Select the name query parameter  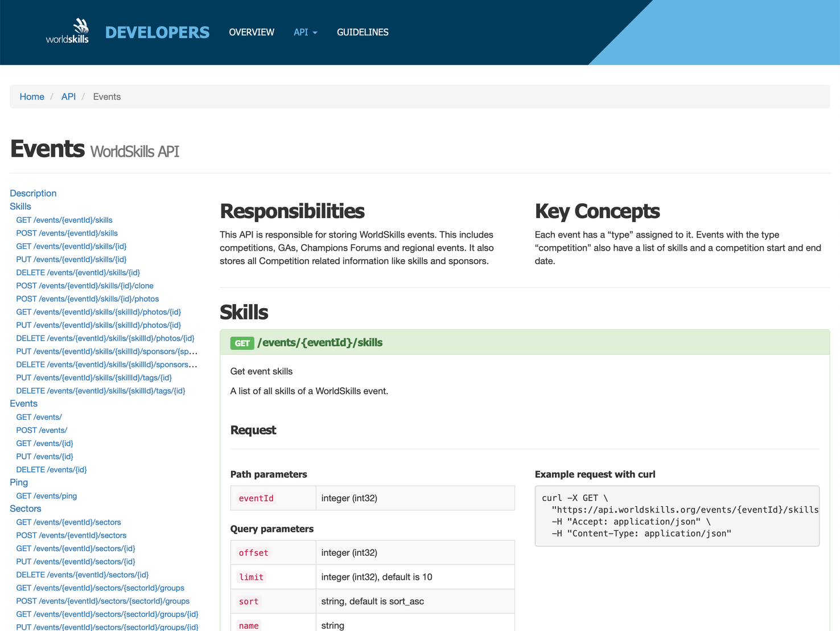(x=249, y=625)
